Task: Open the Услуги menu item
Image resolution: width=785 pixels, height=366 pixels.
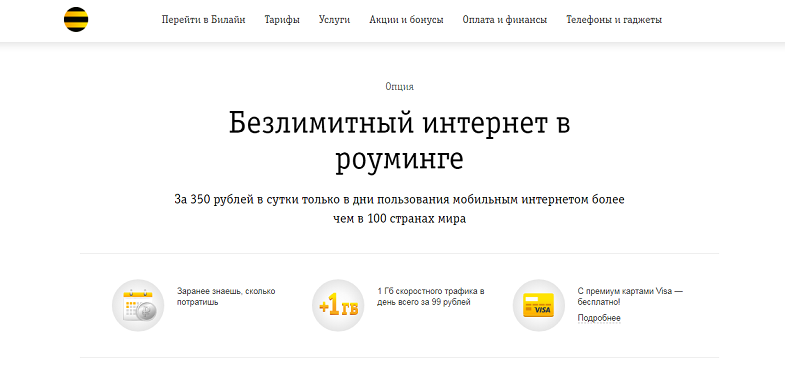Action: 334,20
